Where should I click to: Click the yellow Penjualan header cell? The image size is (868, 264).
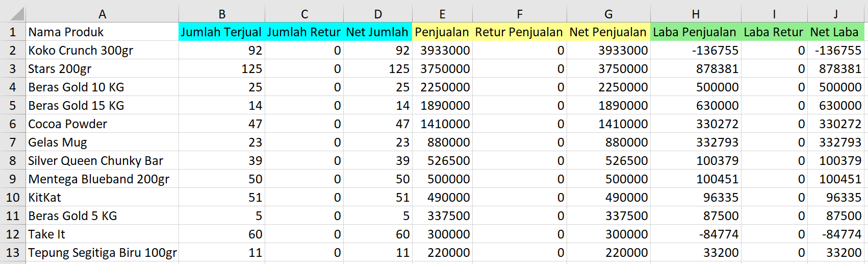[x=442, y=32]
